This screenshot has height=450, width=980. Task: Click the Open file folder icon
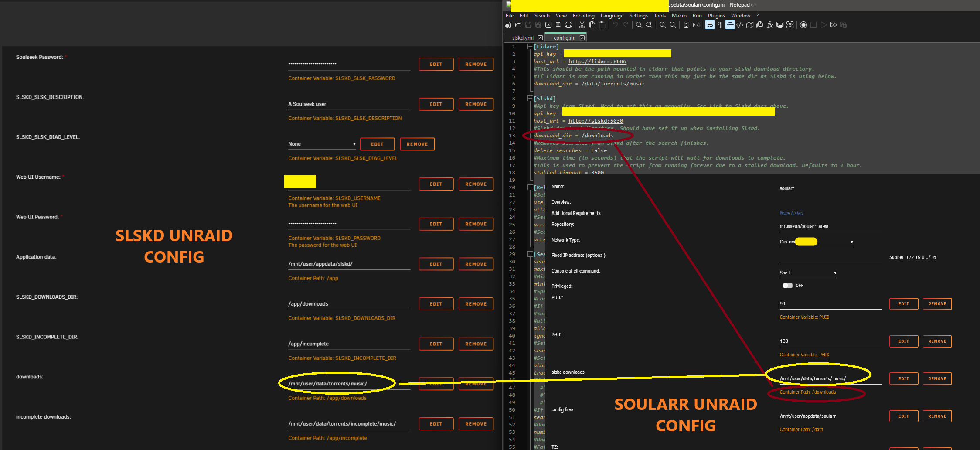tap(518, 25)
